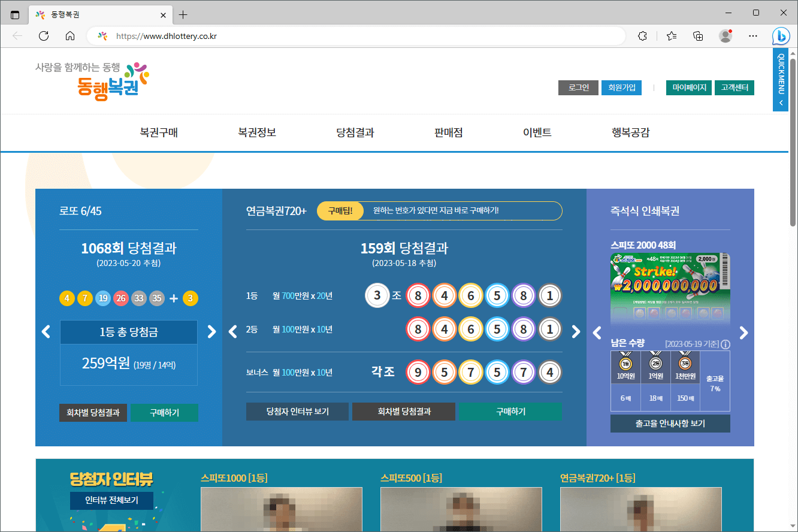This screenshot has height=532, width=798.
Task: Open the Bing chat sidebar icon
Action: click(x=781, y=36)
